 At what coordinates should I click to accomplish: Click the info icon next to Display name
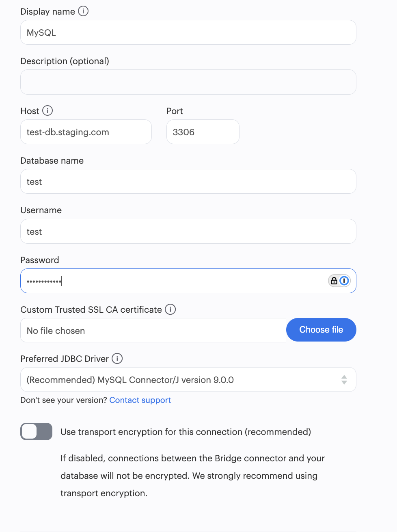(84, 11)
